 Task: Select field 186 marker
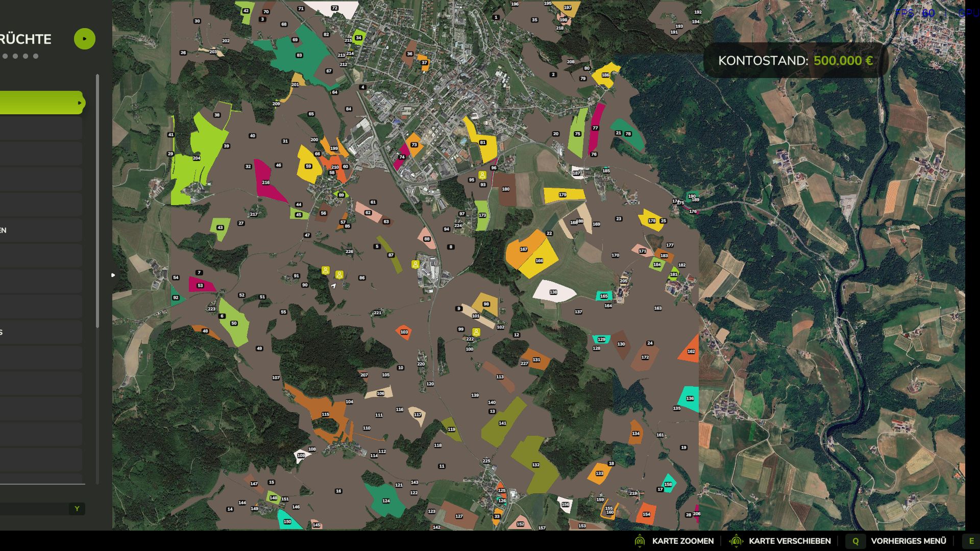(x=605, y=75)
